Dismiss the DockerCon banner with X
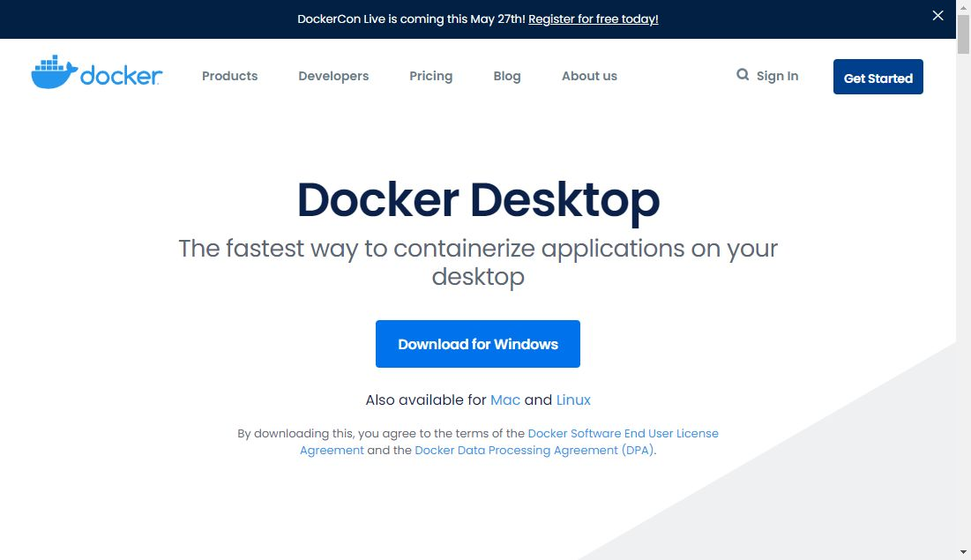The width and height of the screenshot is (971, 560). 937,16
